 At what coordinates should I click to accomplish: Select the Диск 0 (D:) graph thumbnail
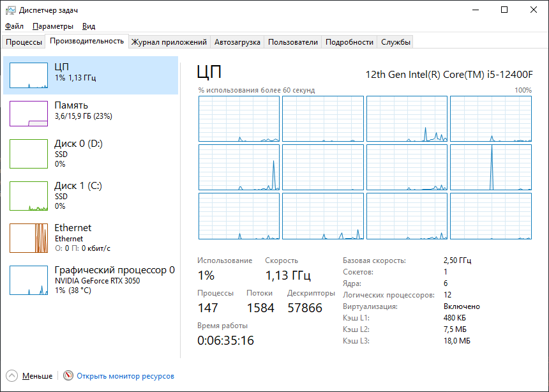(29, 154)
